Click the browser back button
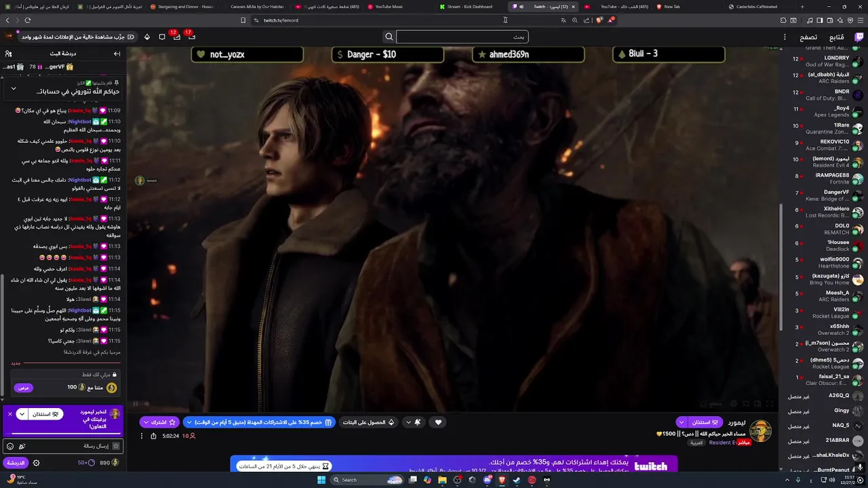This screenshot has width=868, height=488. [x=7, y=20]
